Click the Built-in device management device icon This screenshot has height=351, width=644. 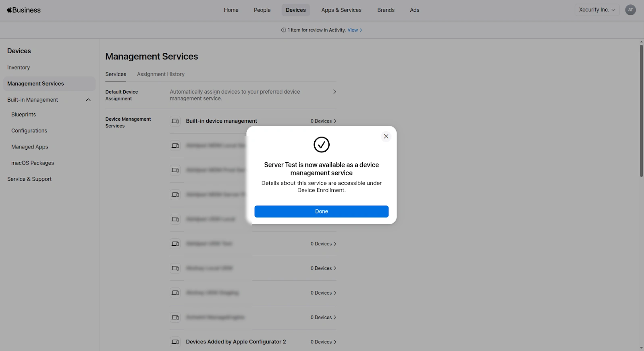175,121
